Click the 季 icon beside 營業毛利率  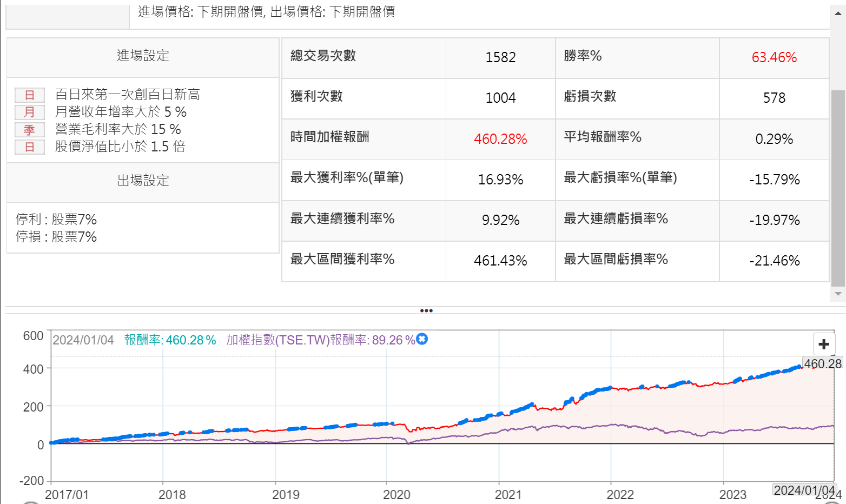point(29,130)
